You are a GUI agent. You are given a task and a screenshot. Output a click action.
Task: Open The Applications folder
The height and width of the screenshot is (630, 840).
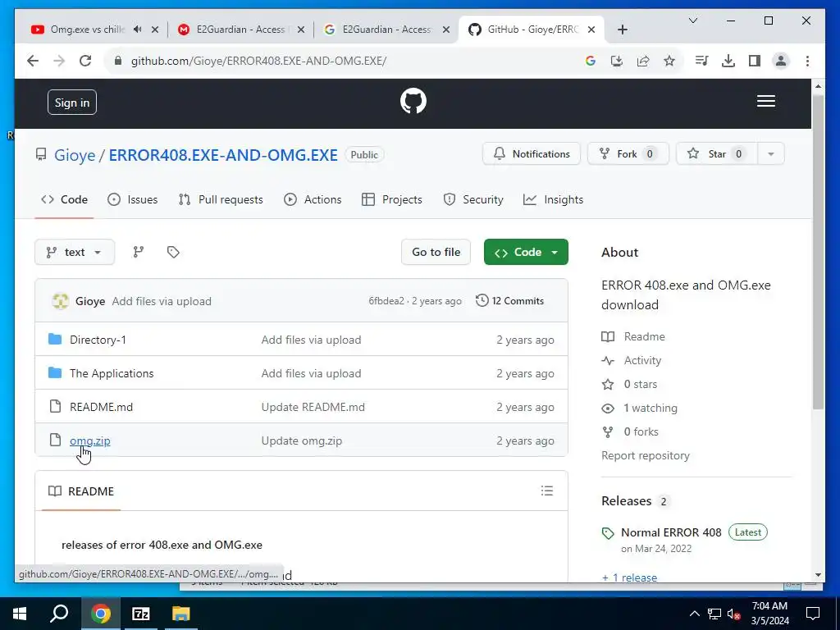pyautogui.click(x=112, y=373)
